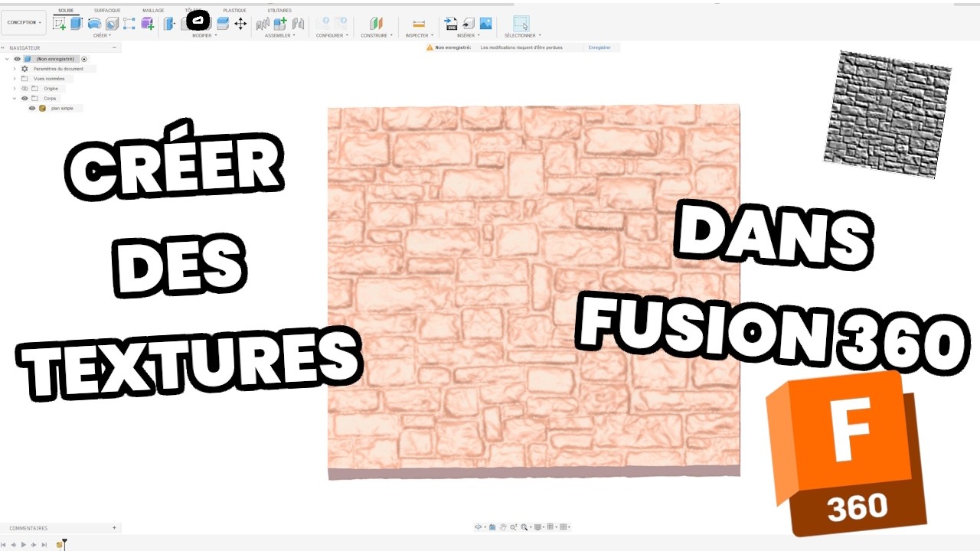Click the Look At icon in navigation bar
The image size is (980, 551).
tap(492, 527)
